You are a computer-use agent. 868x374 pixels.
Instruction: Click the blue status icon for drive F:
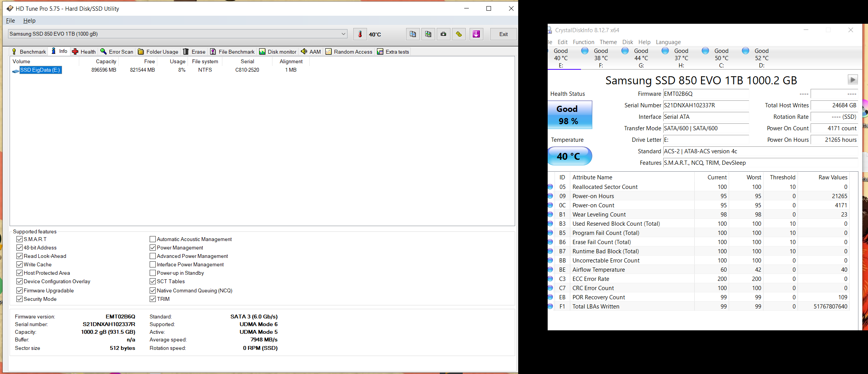point(585,51)
